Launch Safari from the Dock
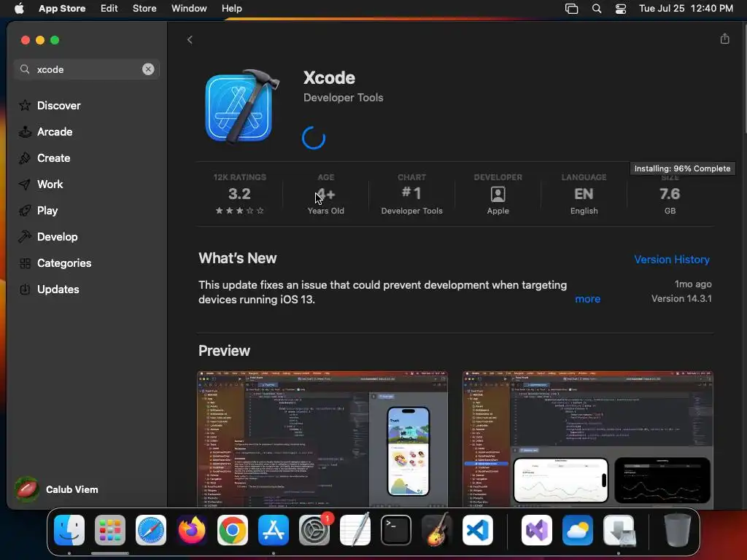Image resolution: width=747 pixels, height=560 pixels. coord(151,530)
